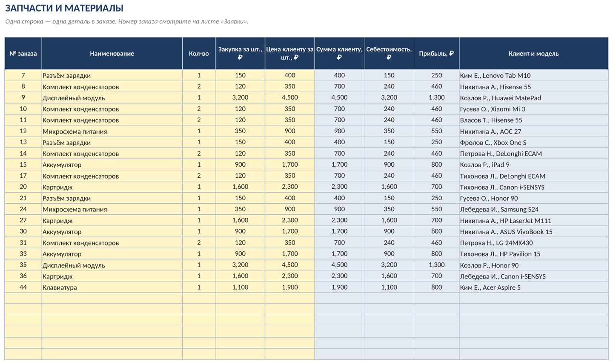Select the "Цена клиенту за шт., ₽" header
This screenshot has height=364, width=613.
(290, 54)
